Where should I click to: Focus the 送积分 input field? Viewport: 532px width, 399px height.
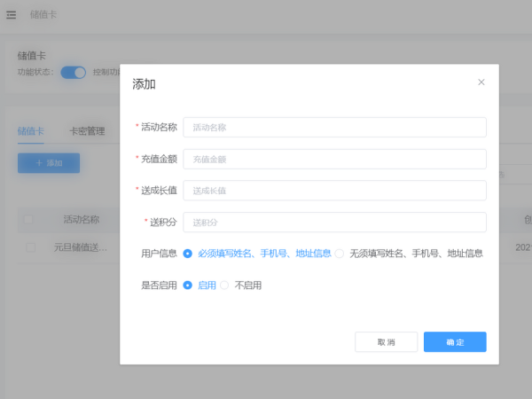pyautogui.click(x=334, y=223)
